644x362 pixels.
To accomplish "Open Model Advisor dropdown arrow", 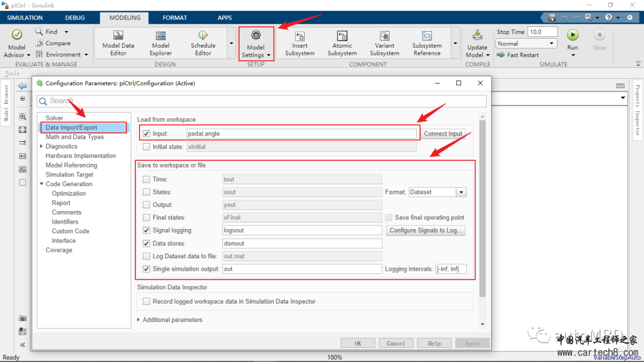I will (29, 55).
